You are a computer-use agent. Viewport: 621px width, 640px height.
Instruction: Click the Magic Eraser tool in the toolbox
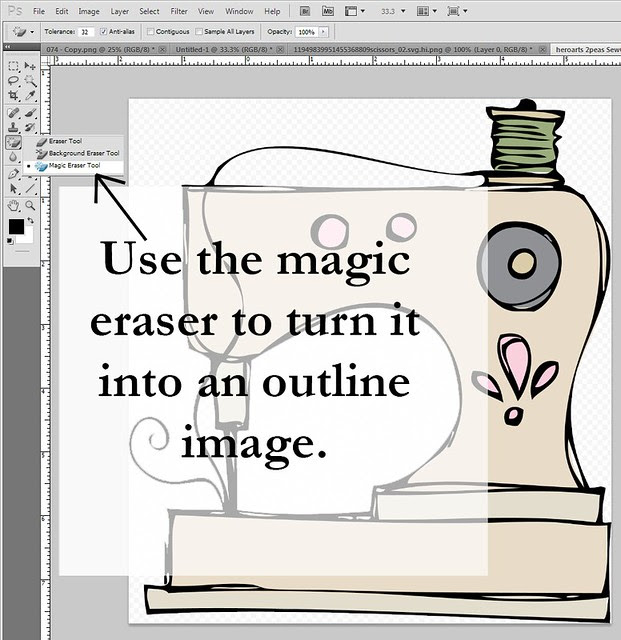(13, 142)
